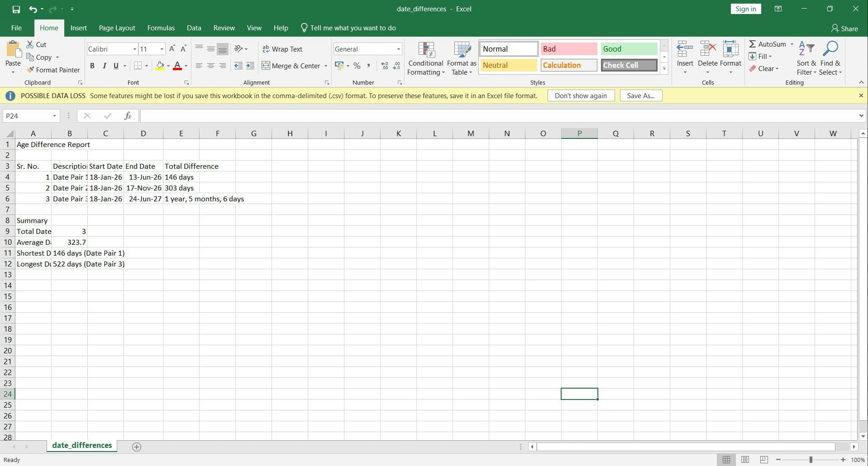Apply the Percent number style

coord(357,66)
